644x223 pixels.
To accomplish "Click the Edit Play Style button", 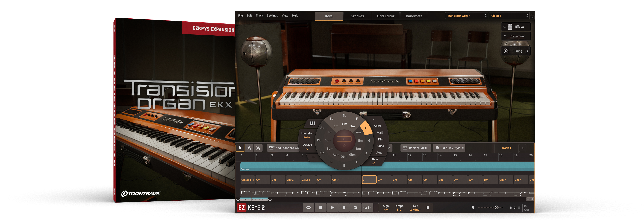I will (x=449, y=148).
